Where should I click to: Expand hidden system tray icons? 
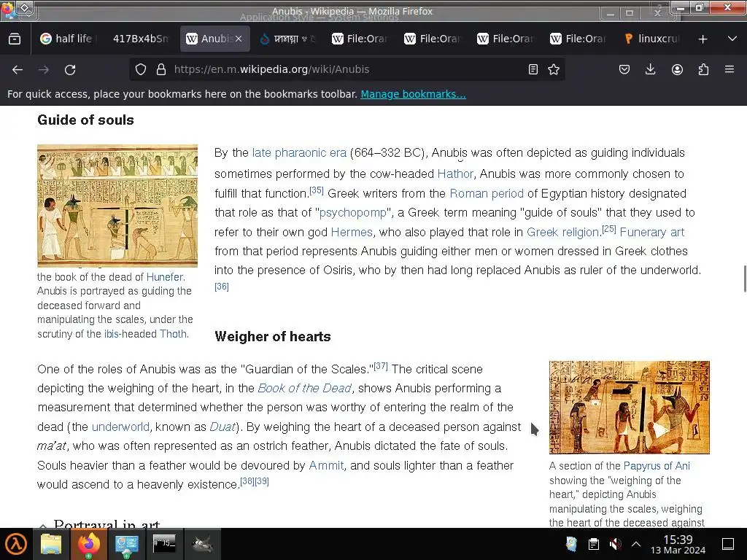[636, 544]
